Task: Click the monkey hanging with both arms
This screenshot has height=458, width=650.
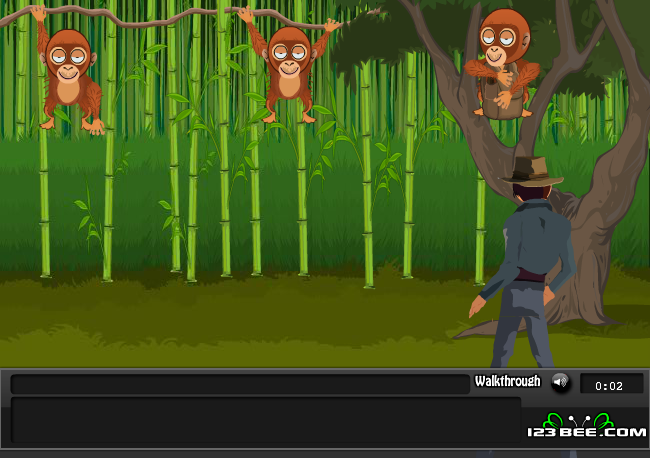Action: (x=289, y=65)
